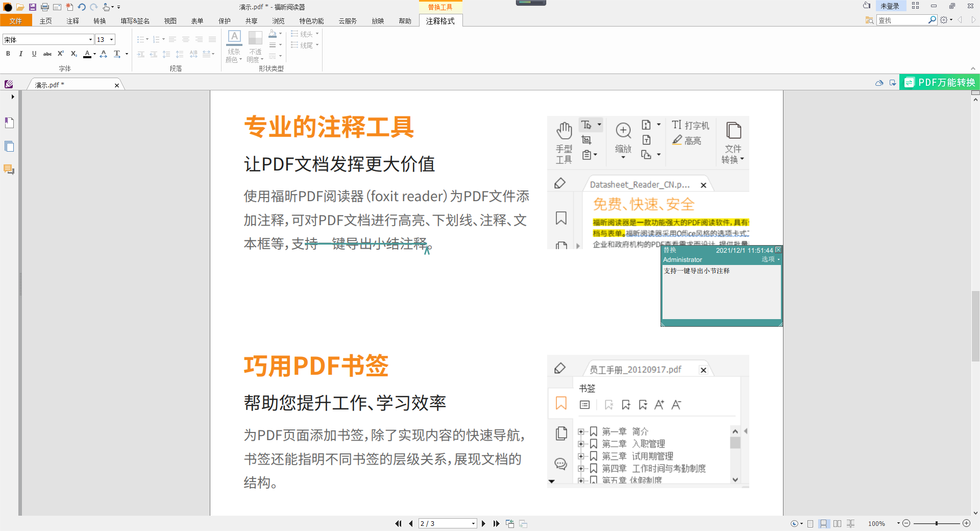
Task: Activate the search (查找) icon
Action: [x=933, y=20]
